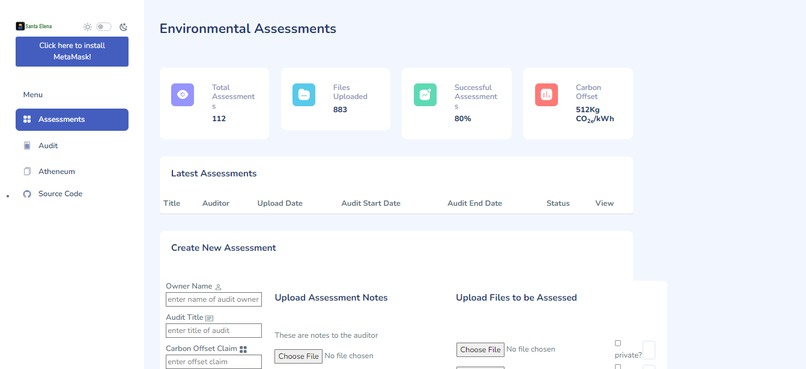This screenshot has height=369, width=806.
Task: Click the Total Assessments value 112
Action: pos(219,119)
